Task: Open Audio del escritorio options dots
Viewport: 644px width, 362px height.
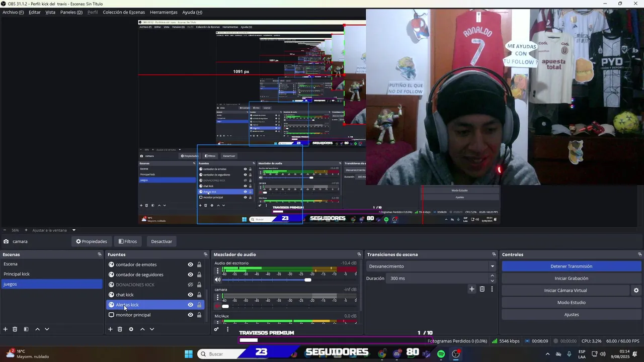Action: [x=218, y=270]
